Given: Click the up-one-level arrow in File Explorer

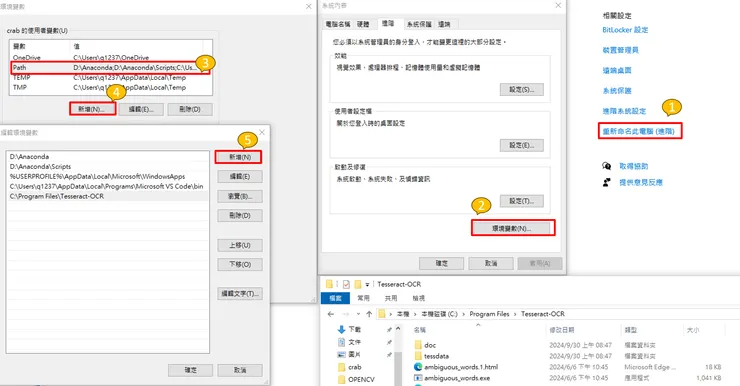Looking at the screenshot, I should click(369, 314).
